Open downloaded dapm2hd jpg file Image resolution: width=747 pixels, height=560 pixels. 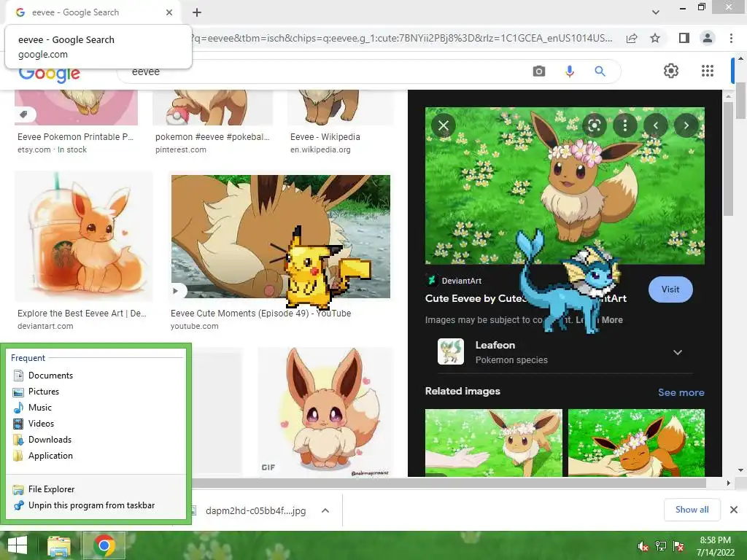pos(256,510)
